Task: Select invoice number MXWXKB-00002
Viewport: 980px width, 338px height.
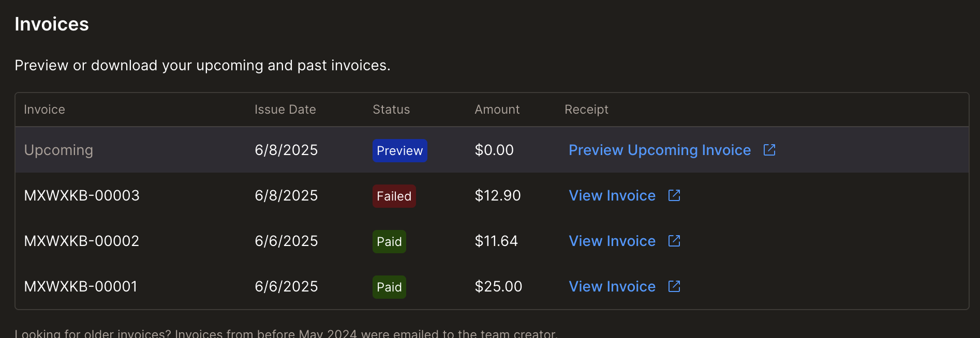Action: [x=82, y=241]
